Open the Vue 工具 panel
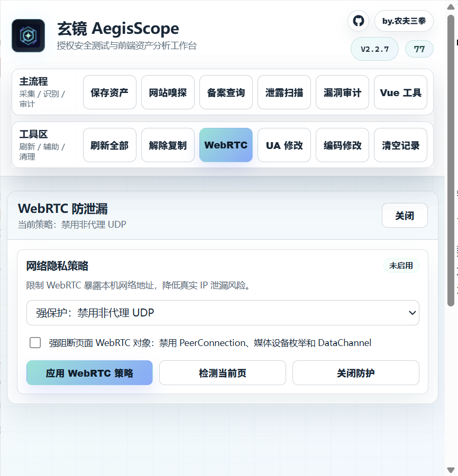Image resolution: width=458 pixels, height=476 pixels. tap(400, 92)
